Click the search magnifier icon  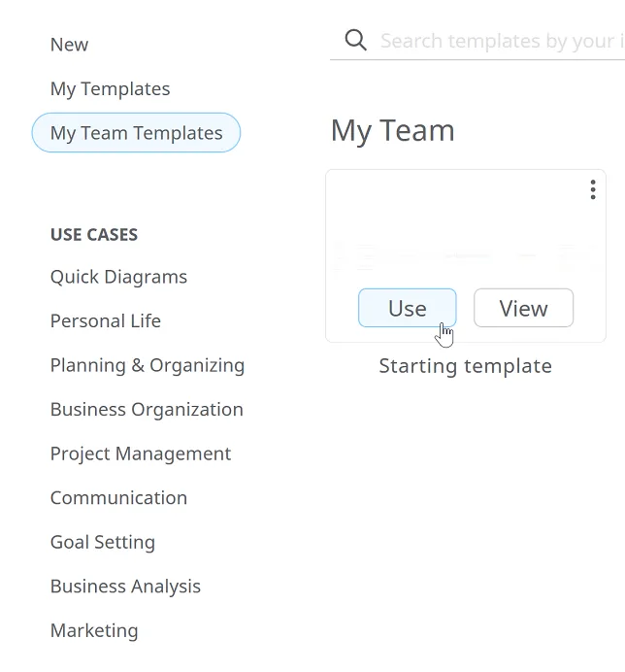(x=356, y=41)
